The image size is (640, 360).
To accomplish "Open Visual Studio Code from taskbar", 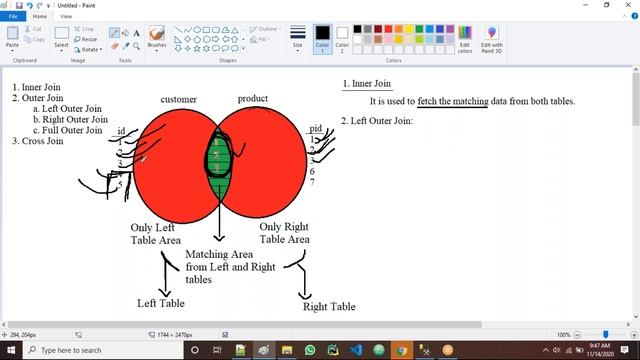I will coord(356,350).
